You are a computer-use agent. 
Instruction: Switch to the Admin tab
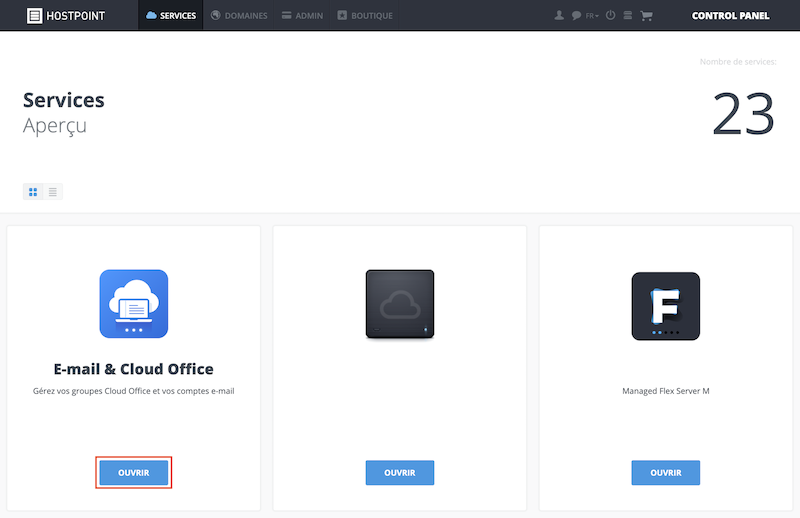pos(302,15)
